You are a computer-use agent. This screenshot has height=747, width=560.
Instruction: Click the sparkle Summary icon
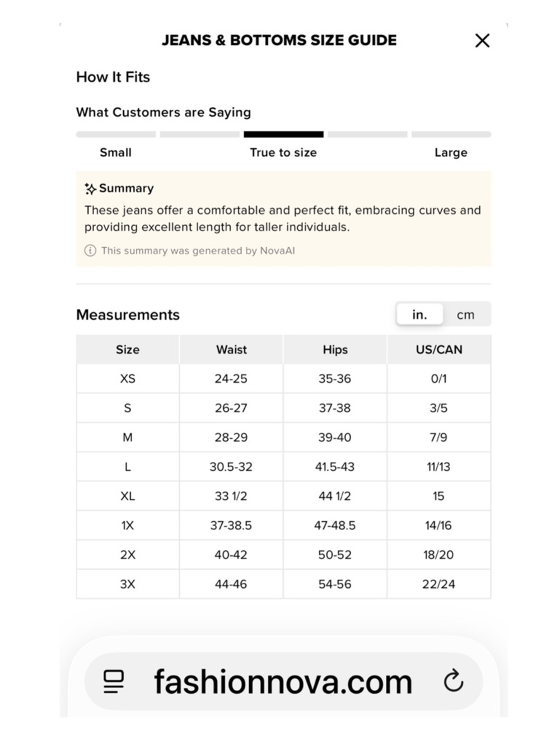coord(90,189)
